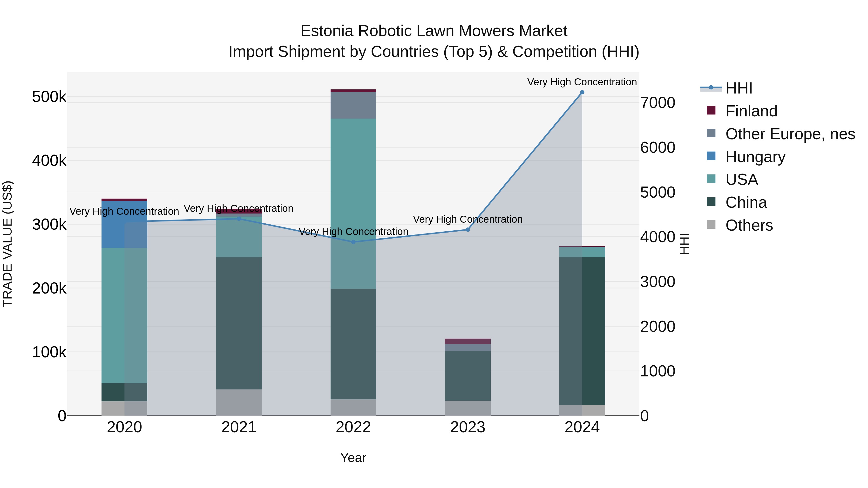The image size is (868, 488).
Task: Click the 2023 Very High Concentration annotation
Action: coord(468,219)
